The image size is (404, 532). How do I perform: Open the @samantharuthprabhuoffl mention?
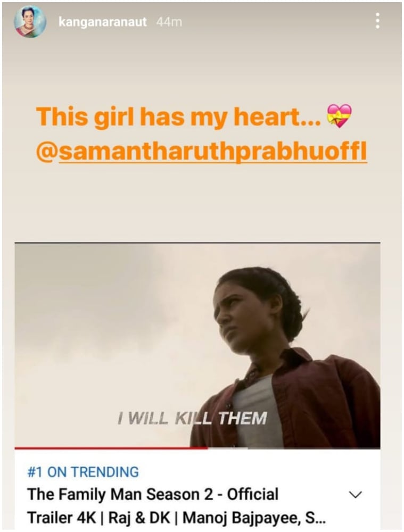pyautogui.click(x=202, y=152)
